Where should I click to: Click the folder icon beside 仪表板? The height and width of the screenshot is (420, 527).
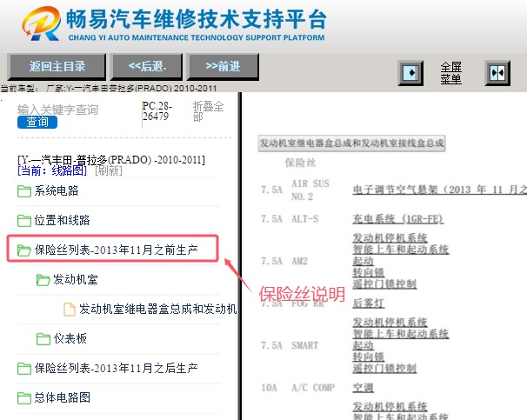[x=43, y=339]
